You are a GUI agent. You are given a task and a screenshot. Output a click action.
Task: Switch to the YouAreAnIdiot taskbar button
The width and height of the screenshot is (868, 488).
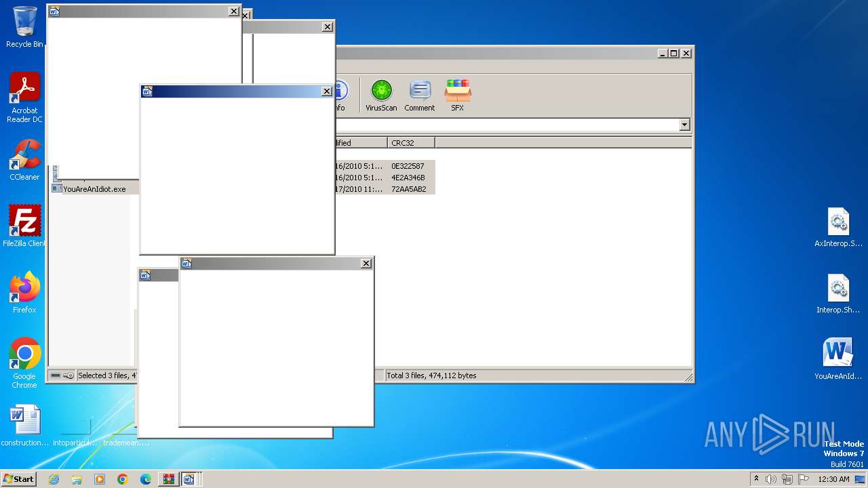pos(189,479)
